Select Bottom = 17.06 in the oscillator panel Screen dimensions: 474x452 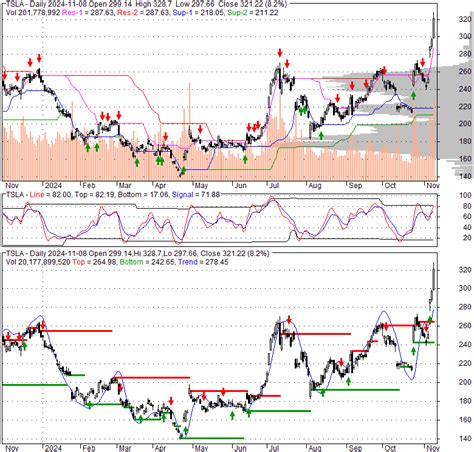(x=143, y=194)
